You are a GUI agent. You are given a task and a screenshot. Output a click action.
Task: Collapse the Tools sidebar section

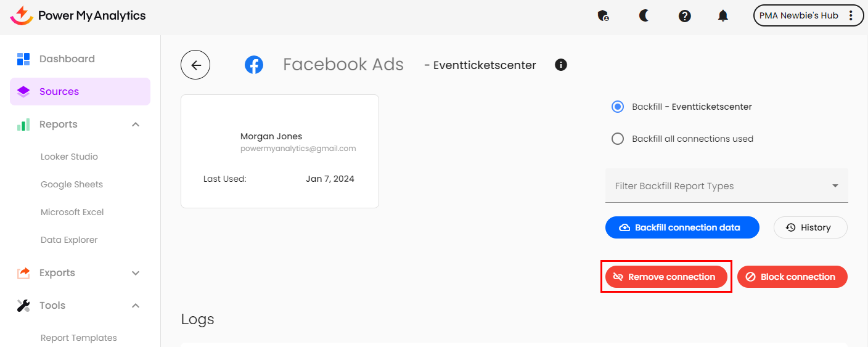pos(136,306)
